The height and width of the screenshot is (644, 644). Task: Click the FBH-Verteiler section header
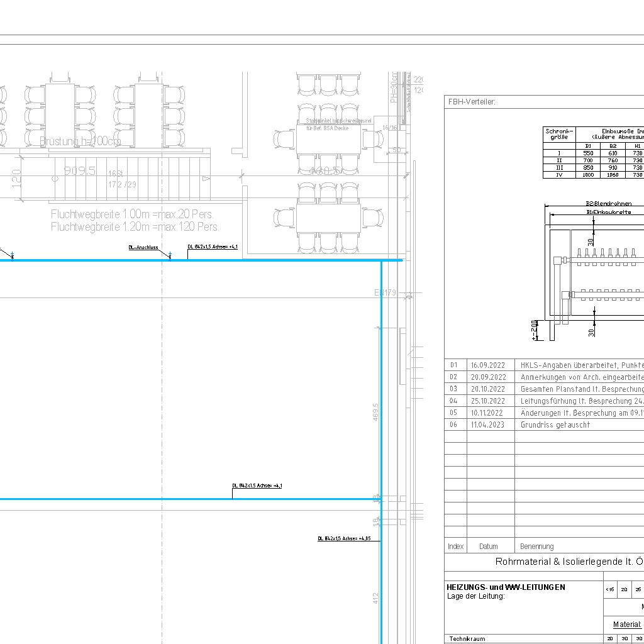click(x=472, y=101)
